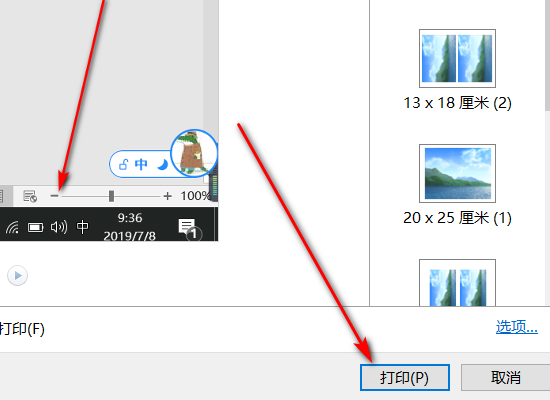Click the 中 input method taskbar indicator

click(83, 227)
